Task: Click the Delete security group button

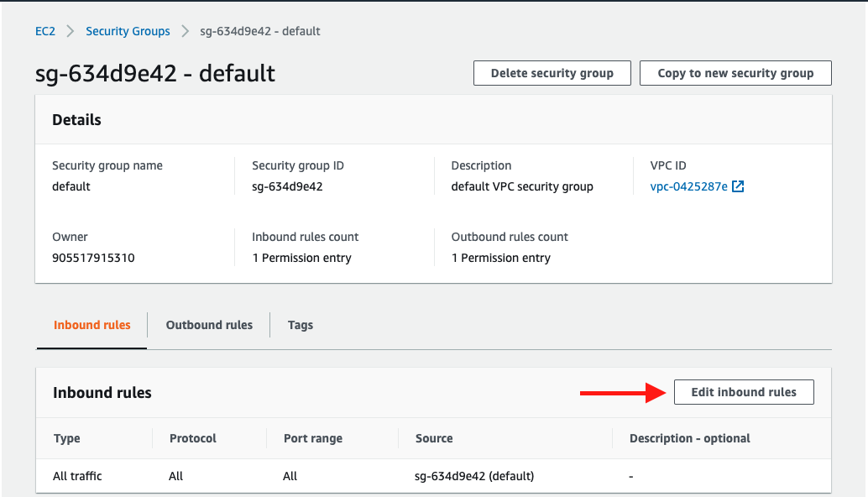Action: (x=552, y=73)
